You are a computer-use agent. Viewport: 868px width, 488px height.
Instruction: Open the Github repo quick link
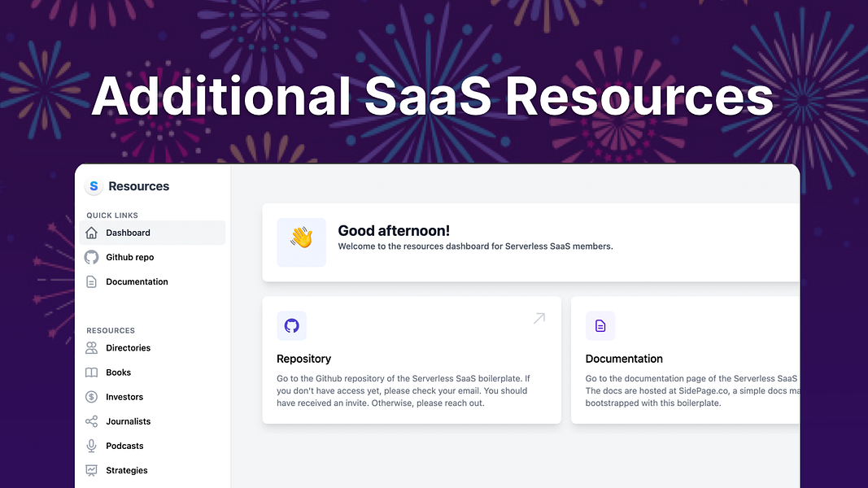pos(152,257)
